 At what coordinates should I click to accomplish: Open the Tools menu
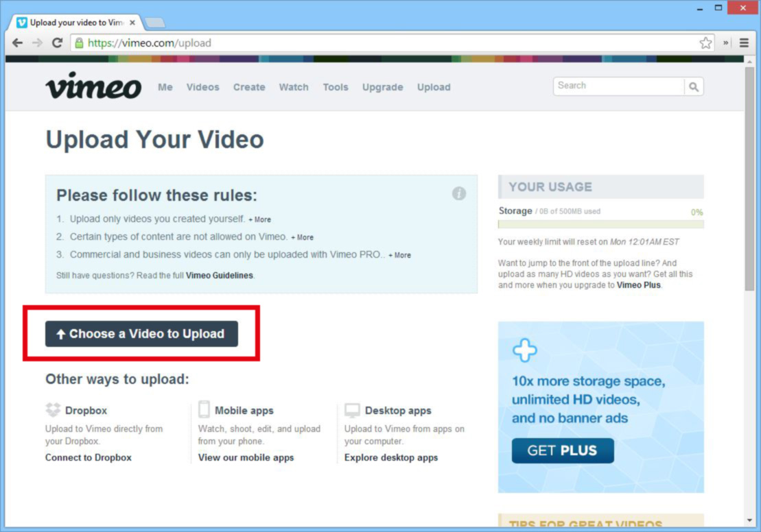pyautogui.click(x=336, y=87)
